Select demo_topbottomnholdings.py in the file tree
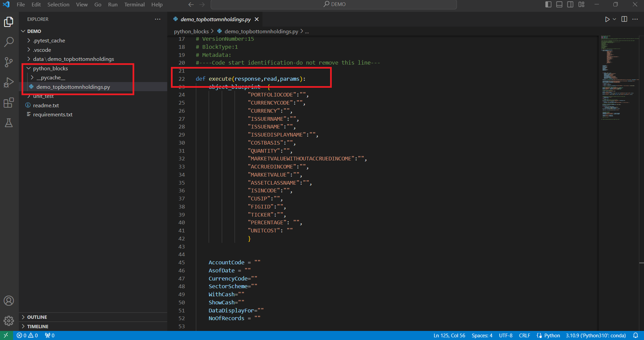Screen dimensions: 644x340 93,87
